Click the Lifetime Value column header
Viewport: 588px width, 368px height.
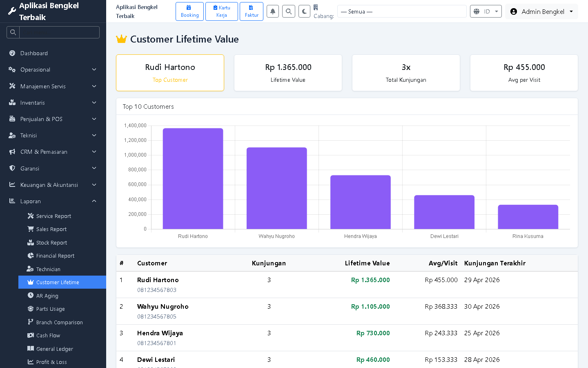[367, 263]
